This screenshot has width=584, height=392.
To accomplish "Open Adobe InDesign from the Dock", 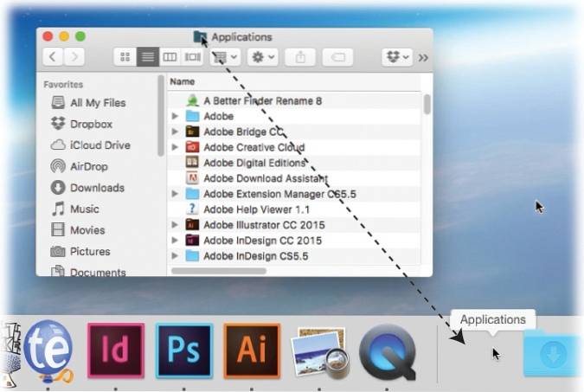I will 116,350.
